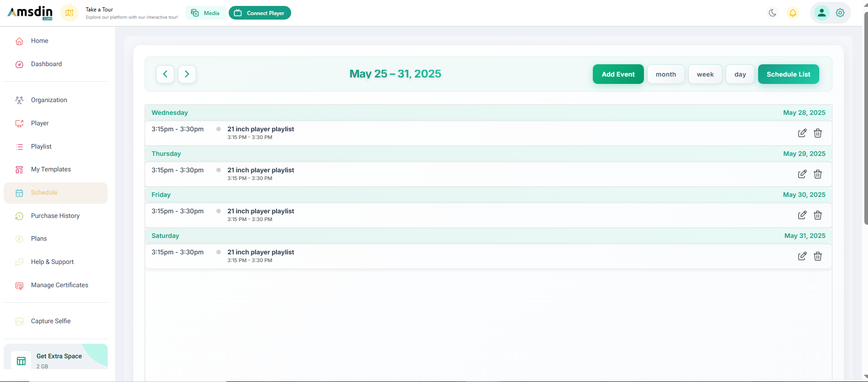Toggle dark mode with moon icon

(x=772, y=13)
